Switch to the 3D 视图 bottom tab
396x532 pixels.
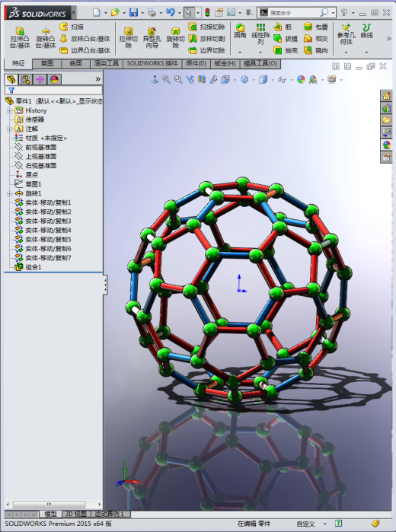[75, 514]
